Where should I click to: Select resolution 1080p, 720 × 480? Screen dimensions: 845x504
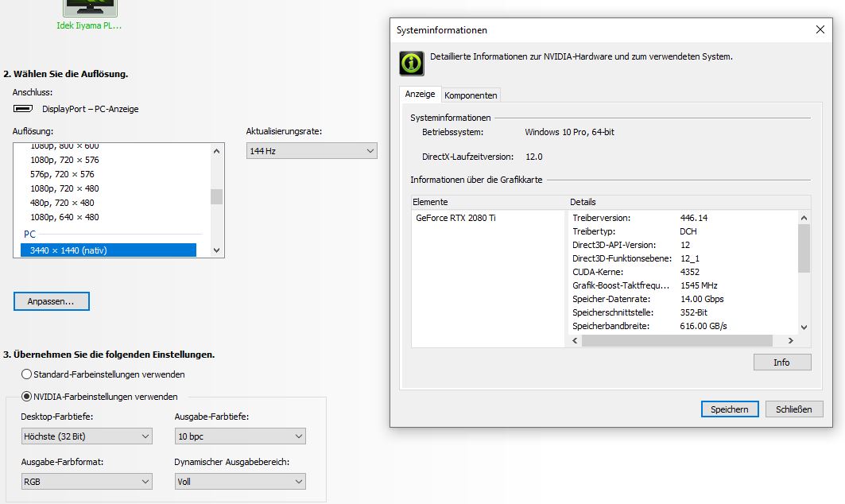click(x=64, y=188)
